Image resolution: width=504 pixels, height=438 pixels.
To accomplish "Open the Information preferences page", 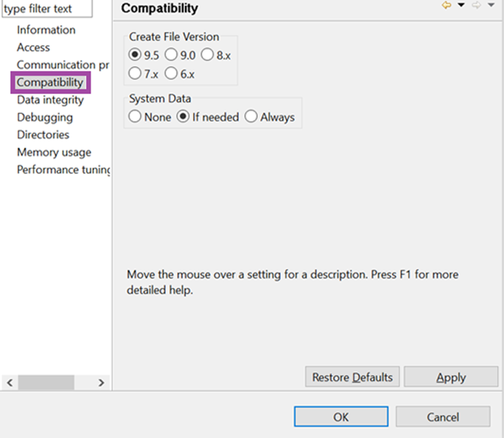I will click(x=46, y=30).
